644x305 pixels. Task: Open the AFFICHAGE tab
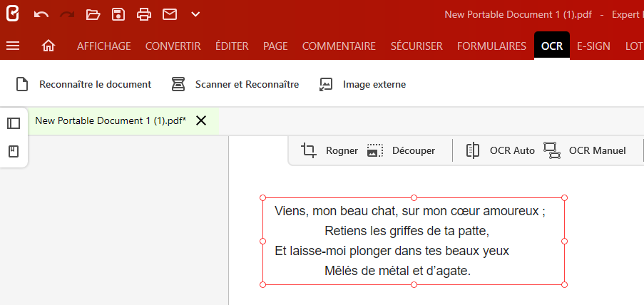pos(104,46)
